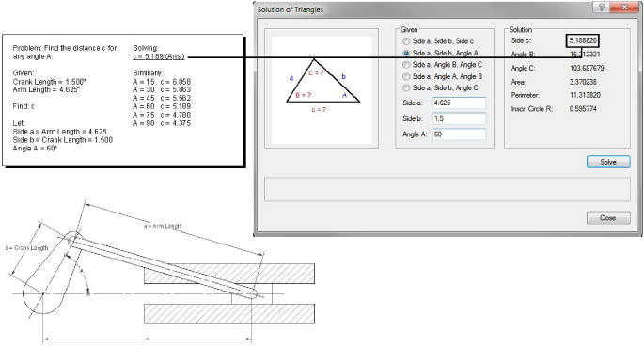Click the Side a input field

point(459,103)
